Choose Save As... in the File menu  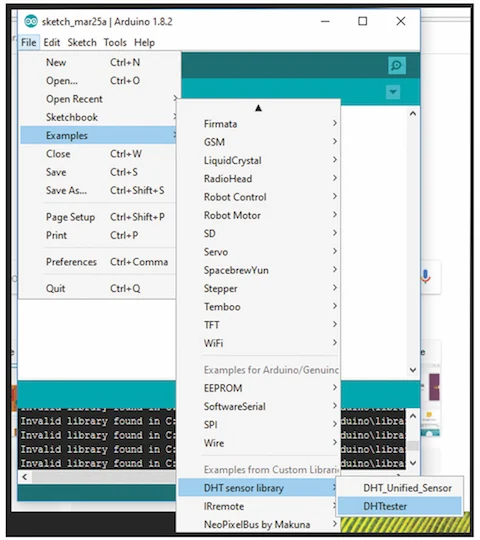tap(98, 190)
